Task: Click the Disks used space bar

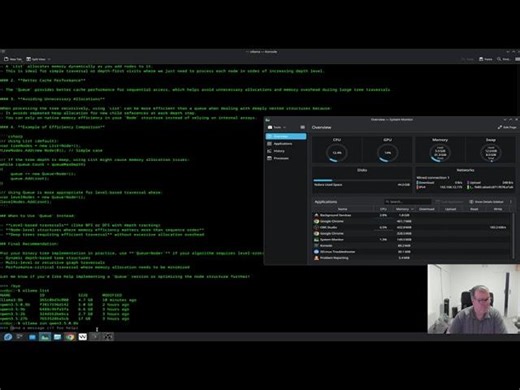Action: coord(362,180)
